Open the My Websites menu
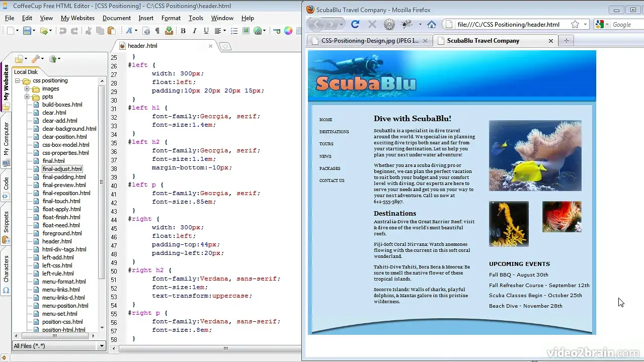 (77, 18)
